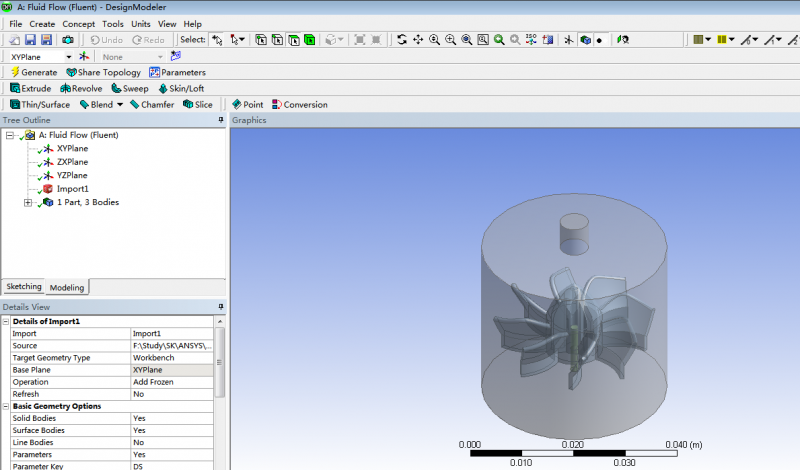Toggle shaded 3D model display
This screenshot has height=470, width=800.
585,40
